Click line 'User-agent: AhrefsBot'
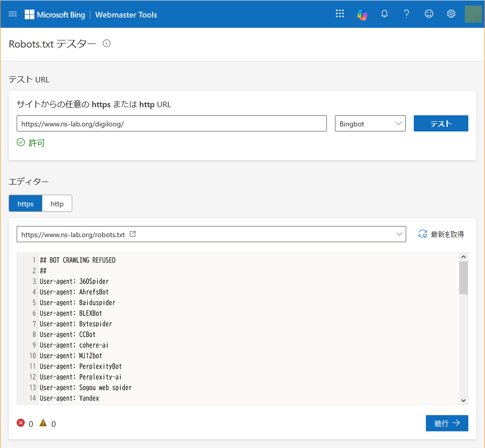 coord(74,292)
